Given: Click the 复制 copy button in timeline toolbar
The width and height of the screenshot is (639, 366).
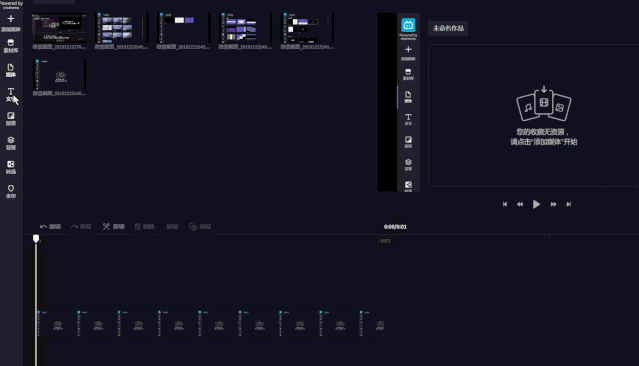Looking at the screenshot, I should pos(172,226).
